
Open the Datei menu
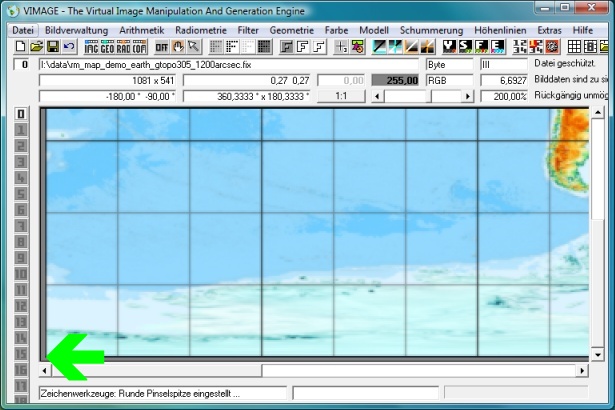(23, 30)
